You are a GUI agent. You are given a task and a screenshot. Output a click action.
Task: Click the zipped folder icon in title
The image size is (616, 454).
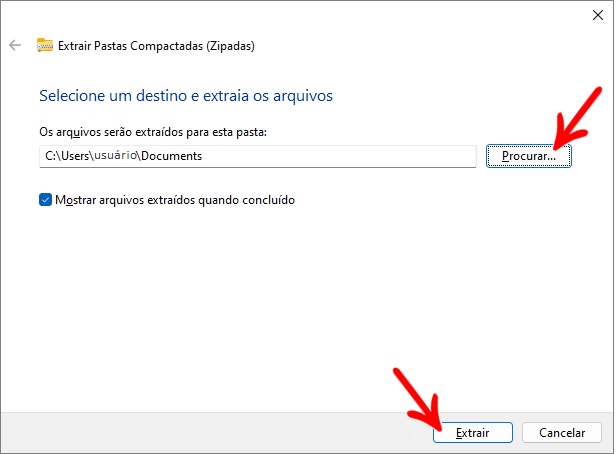coord(44,45)
